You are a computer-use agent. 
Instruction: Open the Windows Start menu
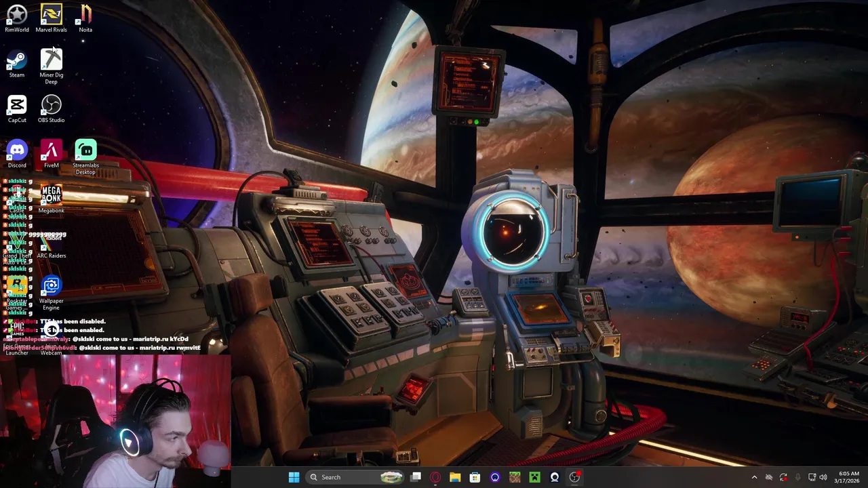click(x=294, y=477)
